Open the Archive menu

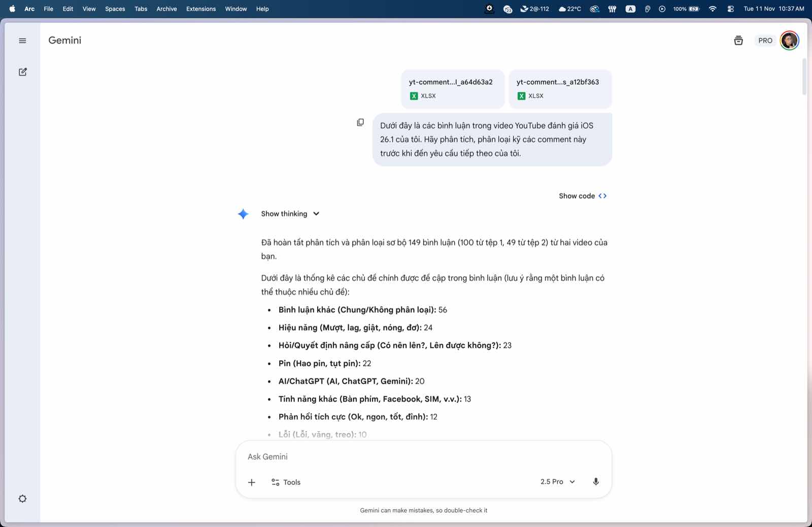click(x=166, y=9)
